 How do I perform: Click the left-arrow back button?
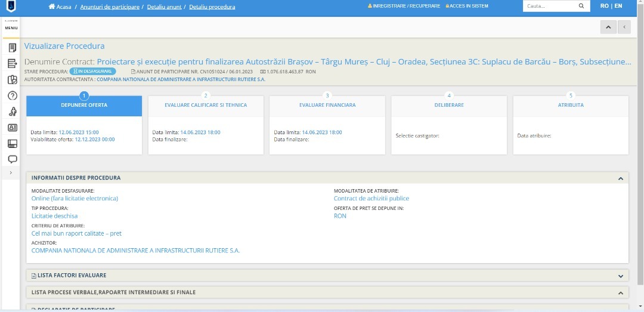click(624, 27)
